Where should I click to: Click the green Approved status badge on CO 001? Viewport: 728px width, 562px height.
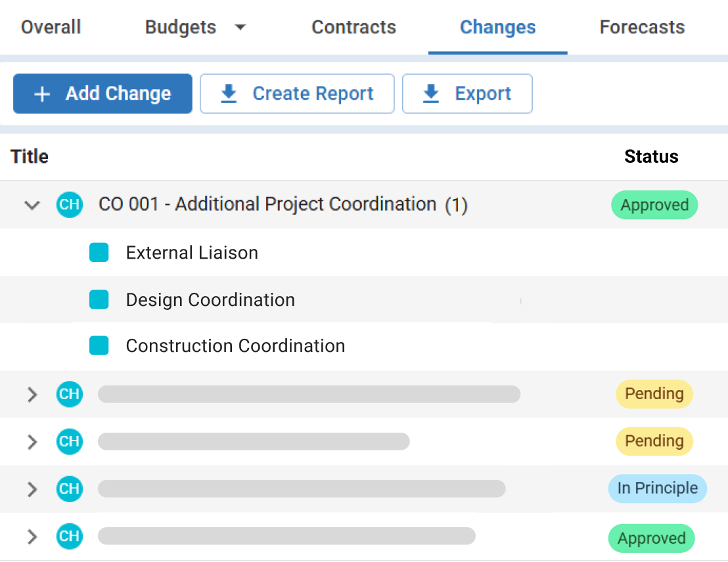[x=654, y=205]
